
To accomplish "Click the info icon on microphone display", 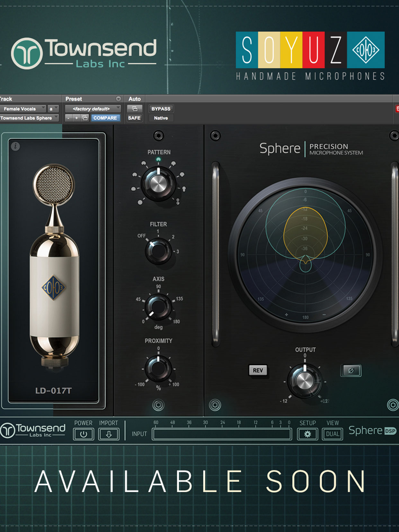I will tap(15, 146).
